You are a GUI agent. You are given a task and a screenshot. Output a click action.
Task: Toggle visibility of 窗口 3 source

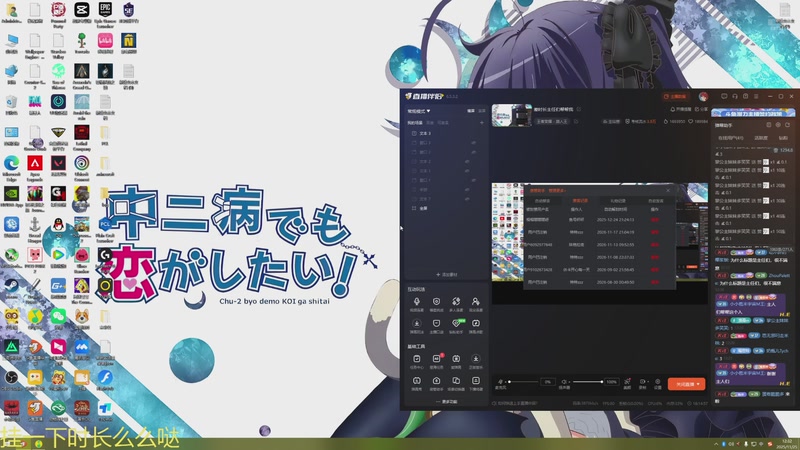[x=473, y=143]
